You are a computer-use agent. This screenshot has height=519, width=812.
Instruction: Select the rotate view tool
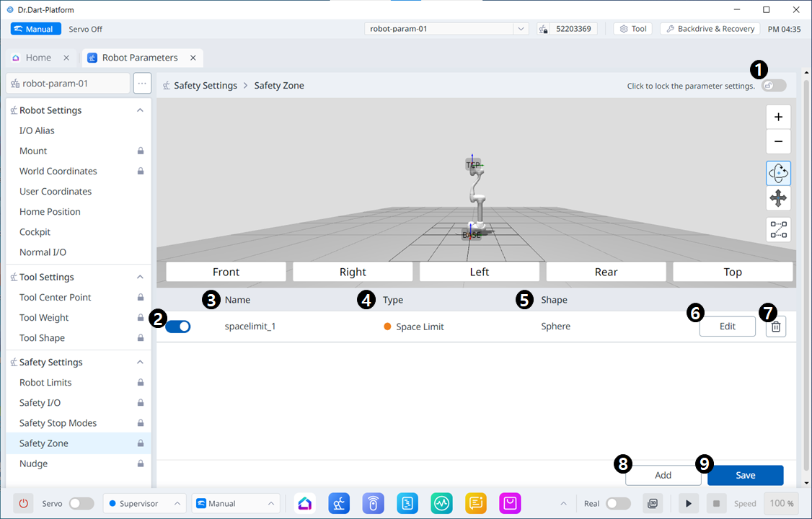(778, 173)
